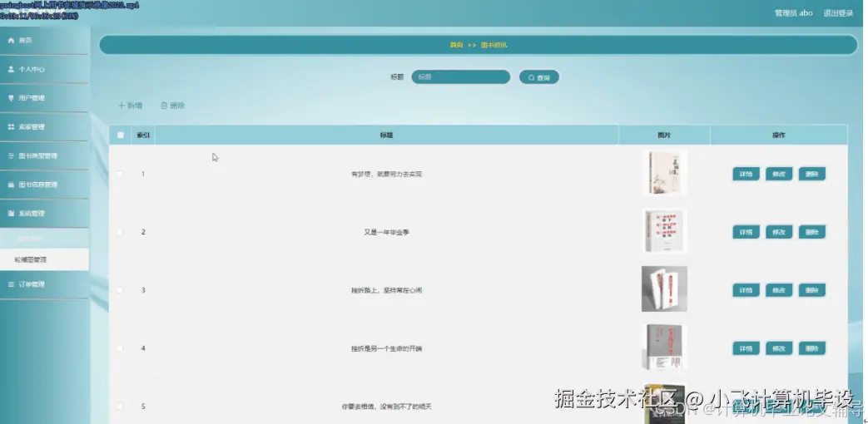Click the person icon for 个人中心
Viewport: 868px width, 424px height.
[x=11, y=69]
